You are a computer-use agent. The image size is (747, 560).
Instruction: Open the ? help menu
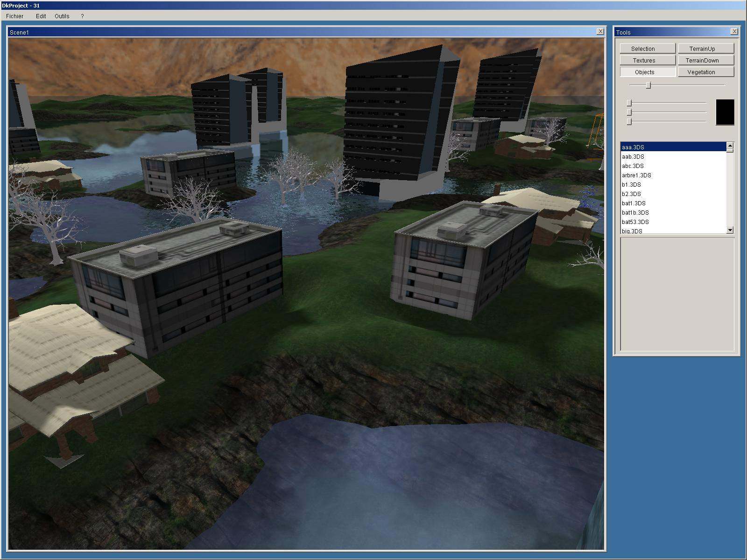pyautogui.click(x=82, y=16)
